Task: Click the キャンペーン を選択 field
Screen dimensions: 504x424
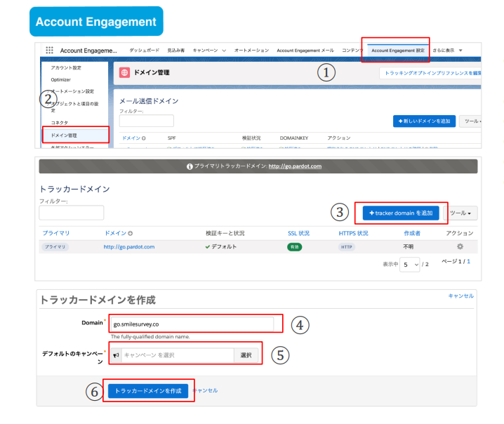Action: [178, 355]
